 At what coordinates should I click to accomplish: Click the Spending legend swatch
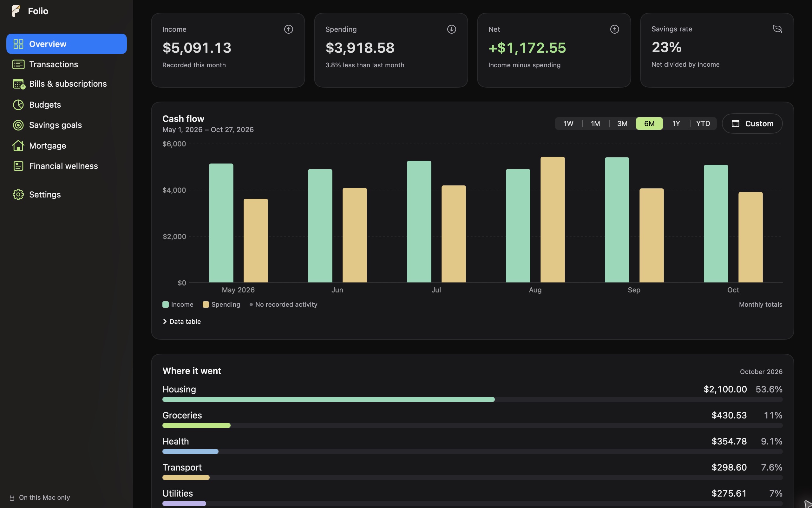click(x=206, y=304)
